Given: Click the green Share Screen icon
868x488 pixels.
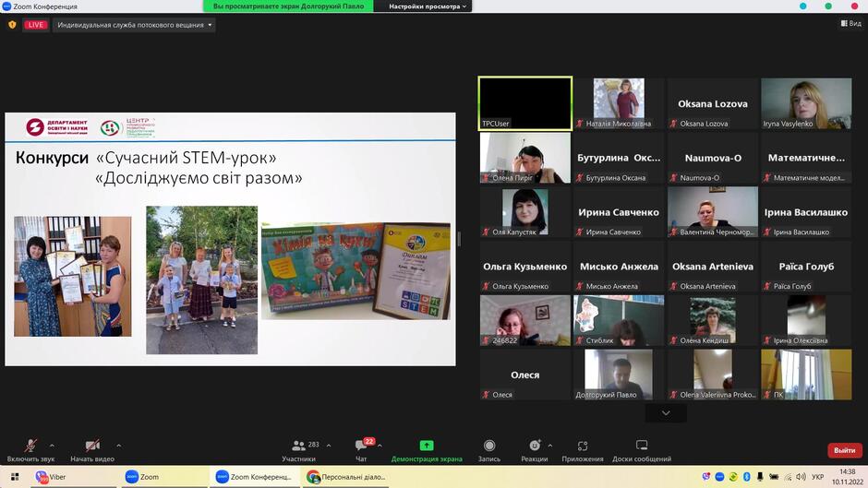Looking at the screenshot, I should click(427, 446).
